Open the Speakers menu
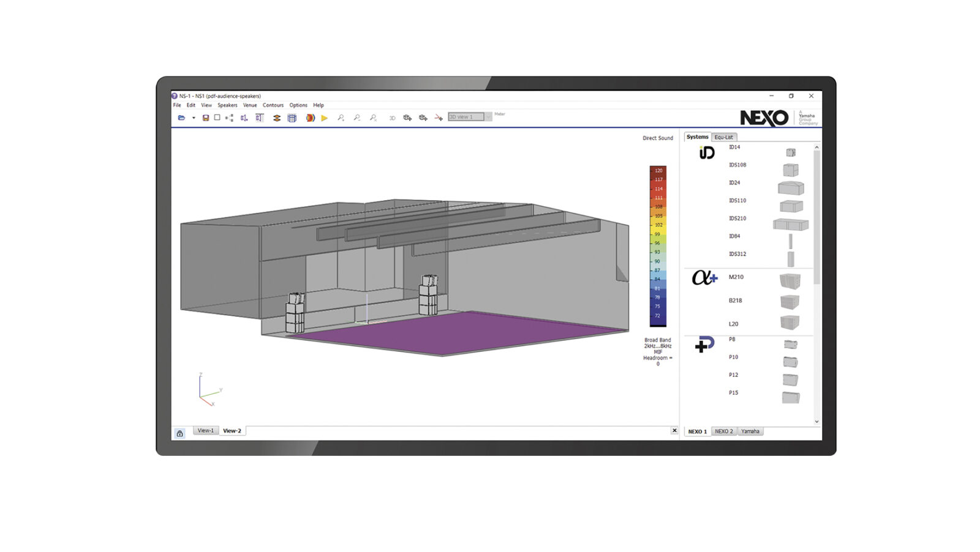The image size is (980, 552). pos(227,105)
